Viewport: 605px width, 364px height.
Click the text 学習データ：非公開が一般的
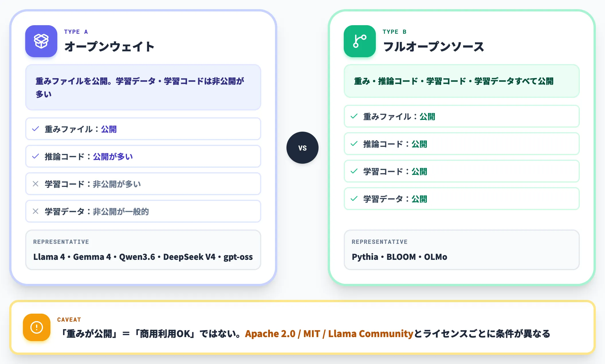coord(97,211)
